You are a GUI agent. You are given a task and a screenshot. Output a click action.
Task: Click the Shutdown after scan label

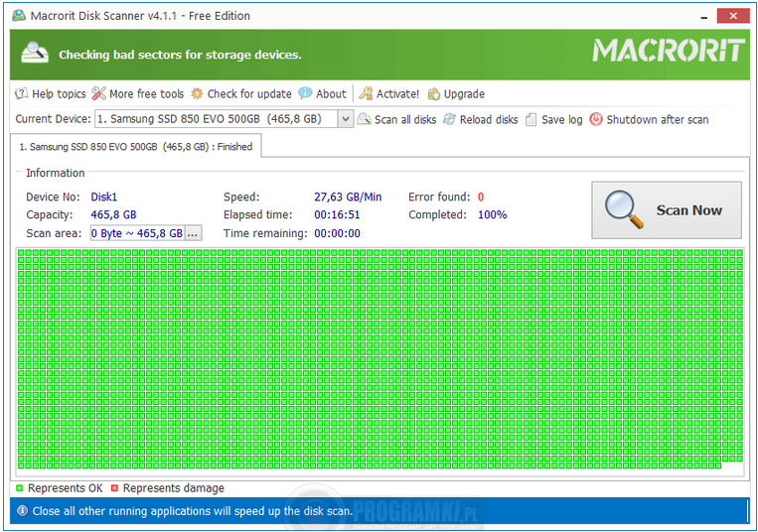(x=658, y=119)
